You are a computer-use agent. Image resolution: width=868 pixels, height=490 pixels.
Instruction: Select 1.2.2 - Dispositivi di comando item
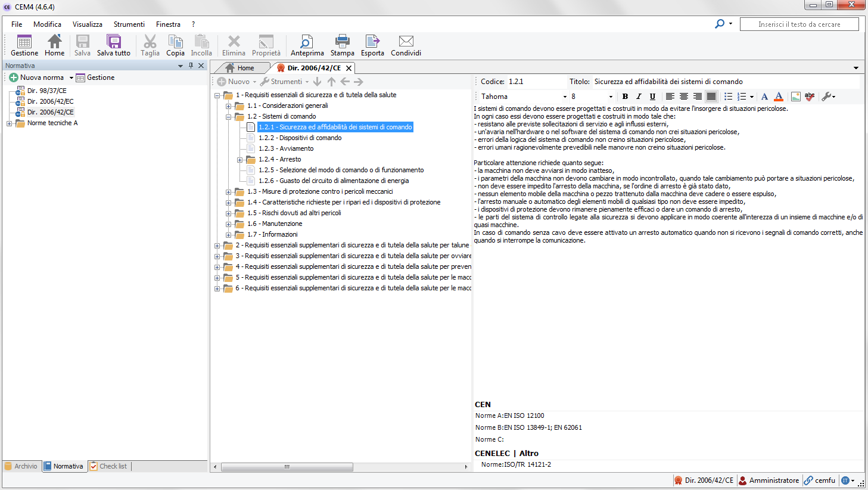click(x=300, y=138)
